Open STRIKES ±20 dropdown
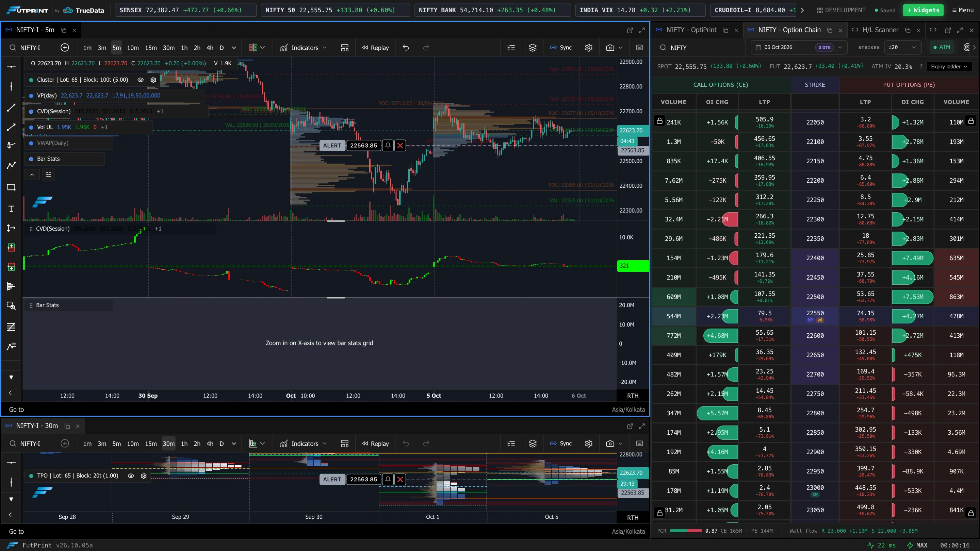980x551 pixels. (x=902, y=47)
